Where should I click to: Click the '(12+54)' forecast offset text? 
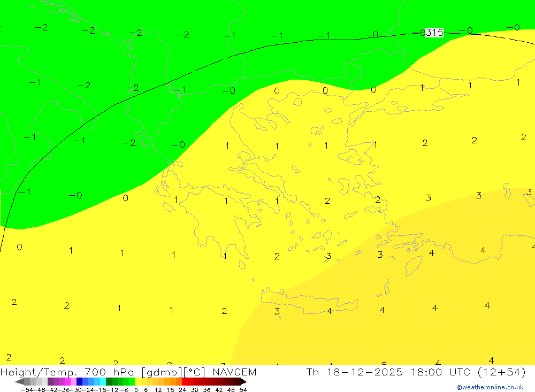coord(502,372)
